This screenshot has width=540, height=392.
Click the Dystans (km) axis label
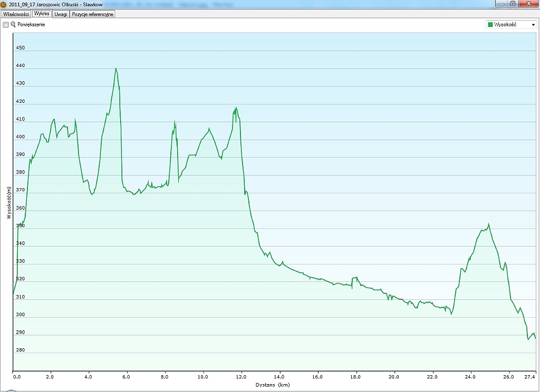(273, 385)
